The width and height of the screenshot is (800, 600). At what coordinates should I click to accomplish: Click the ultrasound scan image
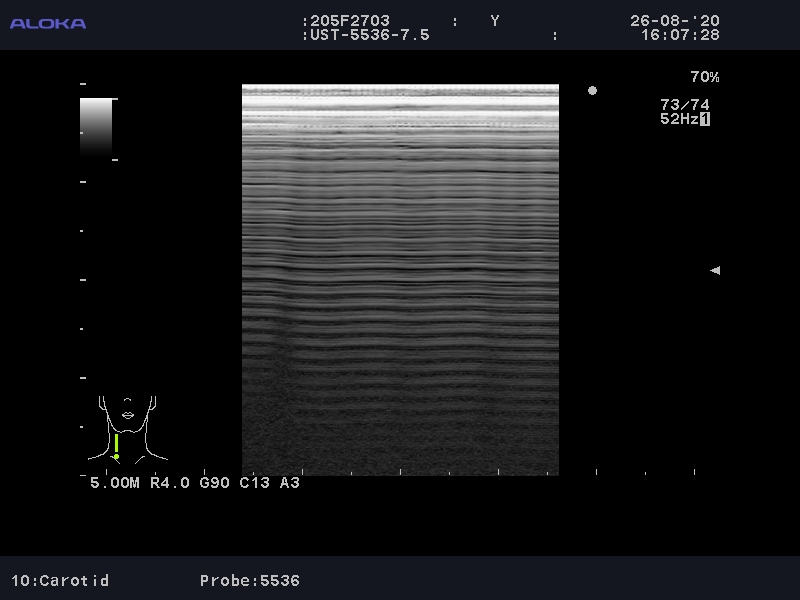tap(400, 279)
